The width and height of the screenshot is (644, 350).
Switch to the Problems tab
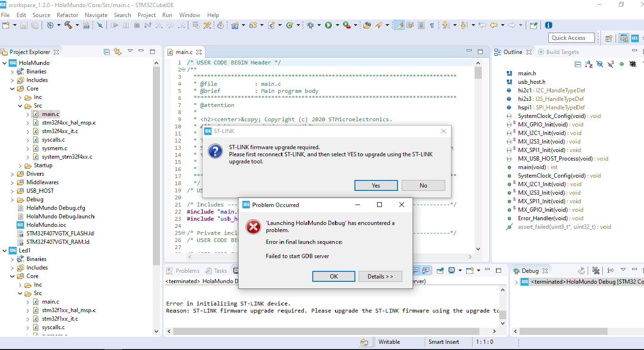pos(183,271)
